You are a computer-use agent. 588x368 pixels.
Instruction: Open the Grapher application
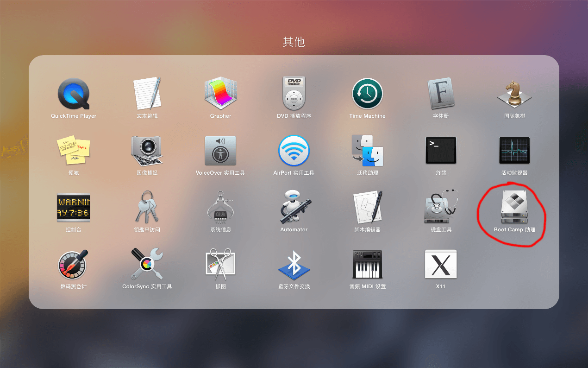(x=220, y=94)
